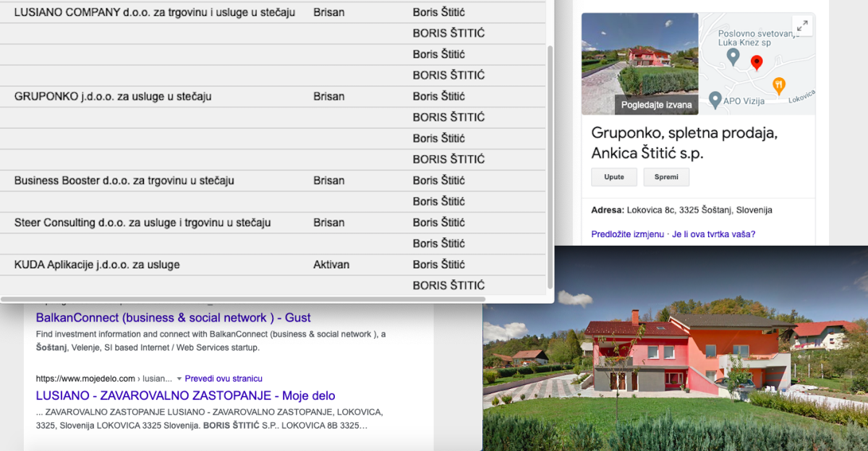This screenshot has height=451, width=868.
Task: Open LUSIANO - ZAVAROVALNO ZASTOPANJE result
Action: point(185,395)
